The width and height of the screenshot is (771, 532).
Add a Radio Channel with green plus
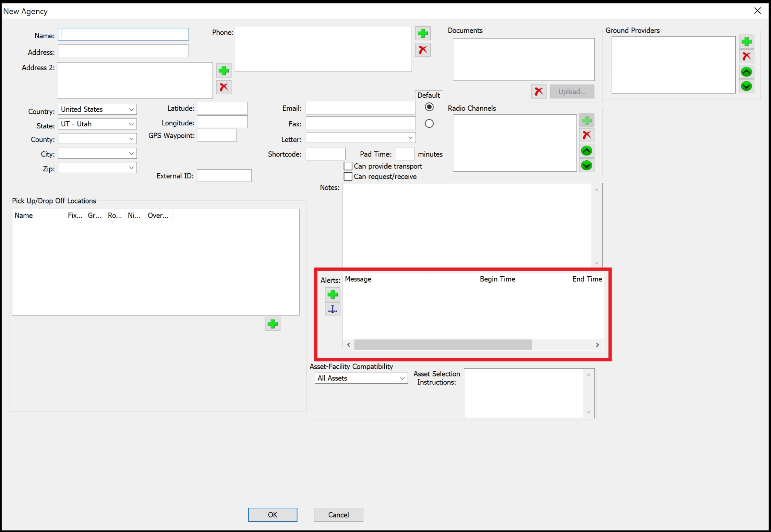coord(587,121)
